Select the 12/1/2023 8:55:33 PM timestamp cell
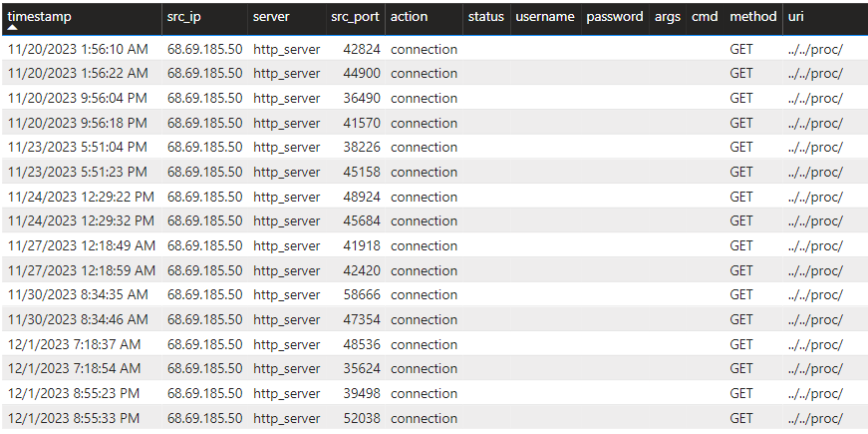The width and height of the screenshot is (868, 434). click(74, 418)
